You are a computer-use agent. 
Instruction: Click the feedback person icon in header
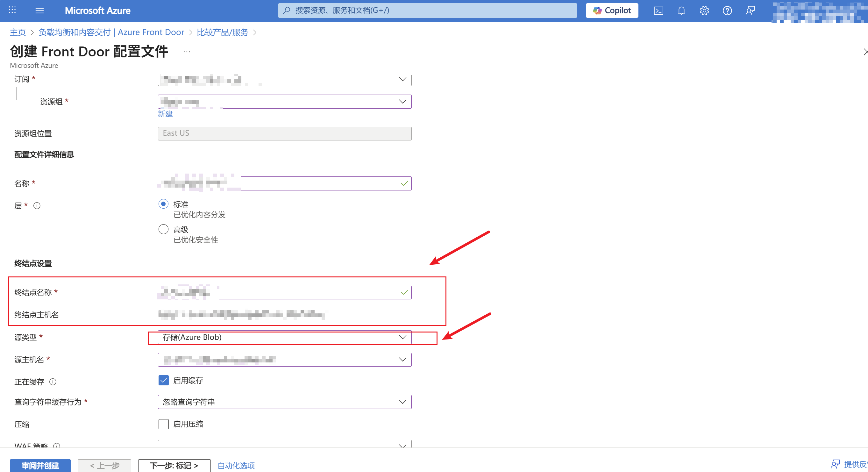[x=750, y=11]
